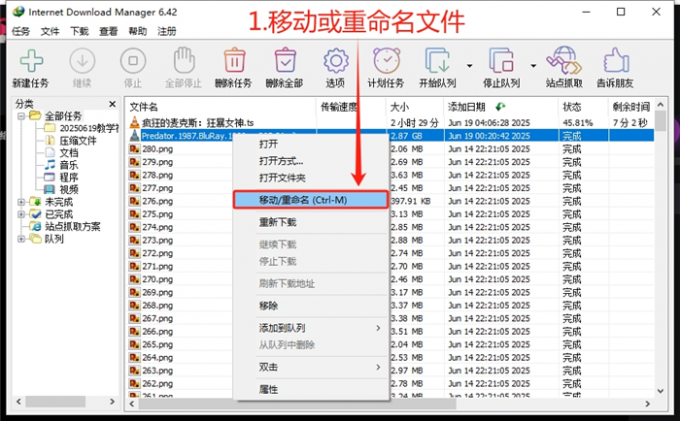This screenshot has width=680, height=421.
Task: Click the IDM logo in title bar
Action: 18,12
